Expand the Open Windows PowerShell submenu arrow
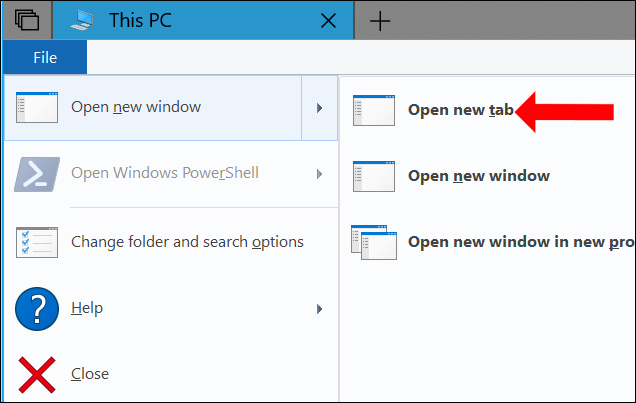636x403 pixels. click(x=320, y=174)
